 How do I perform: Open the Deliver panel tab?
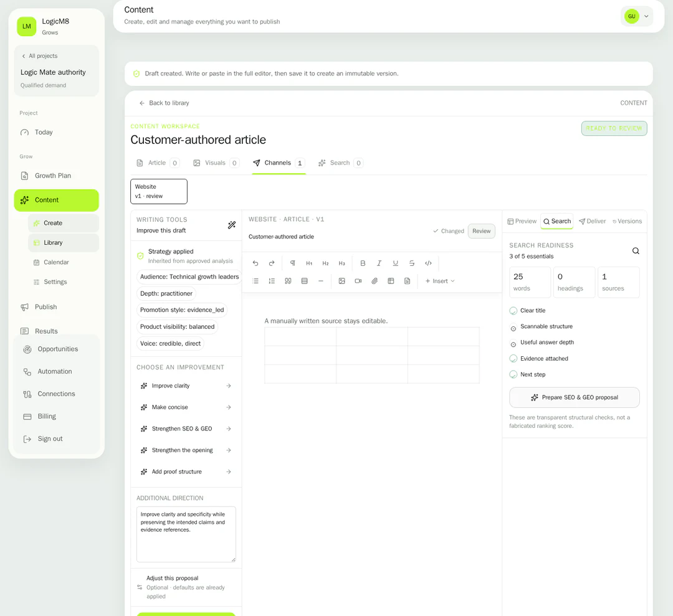click(593, 221)
